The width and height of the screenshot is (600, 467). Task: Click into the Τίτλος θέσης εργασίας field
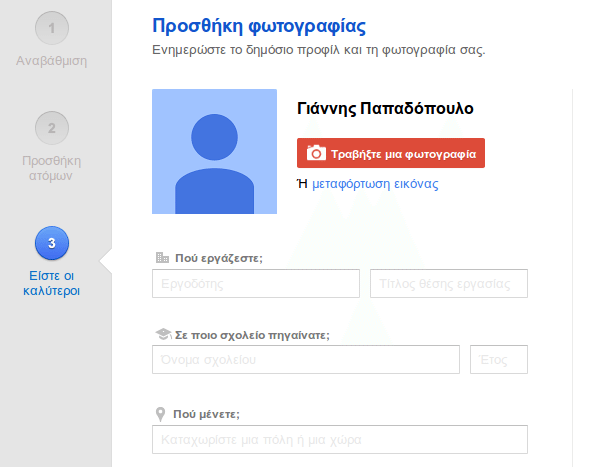(448, 284)
